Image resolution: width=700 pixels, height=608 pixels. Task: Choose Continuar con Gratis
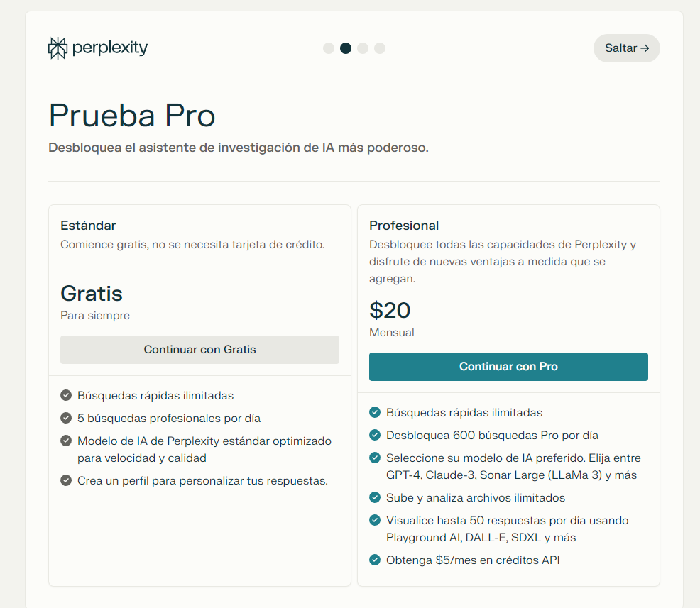199,349
